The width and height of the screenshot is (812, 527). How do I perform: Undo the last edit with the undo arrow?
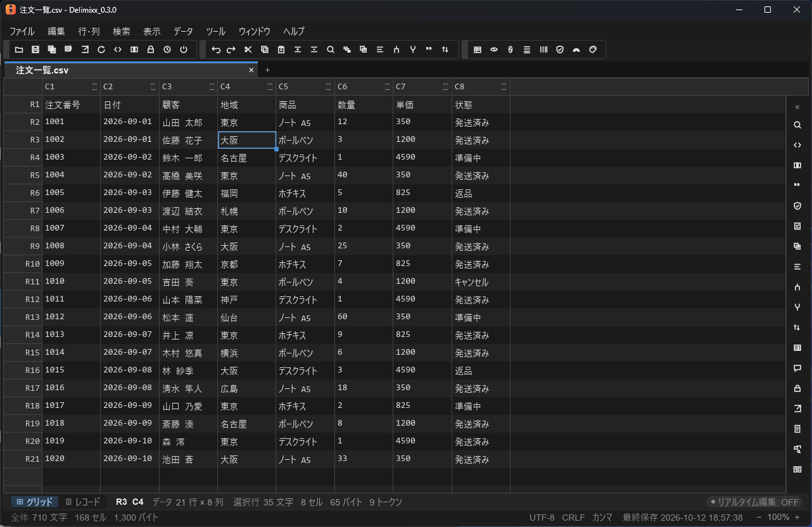[x=215, y=49]
